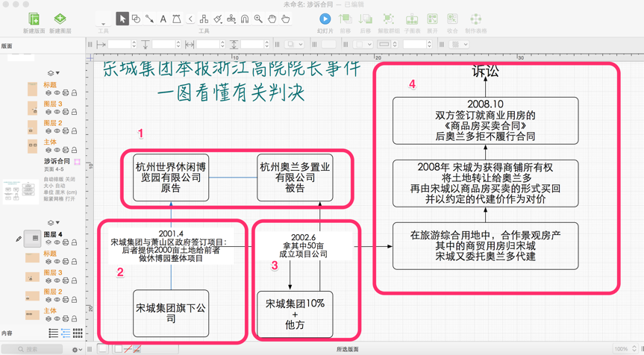Click the X position input field

pyautogui.click(x=119, y=44)
